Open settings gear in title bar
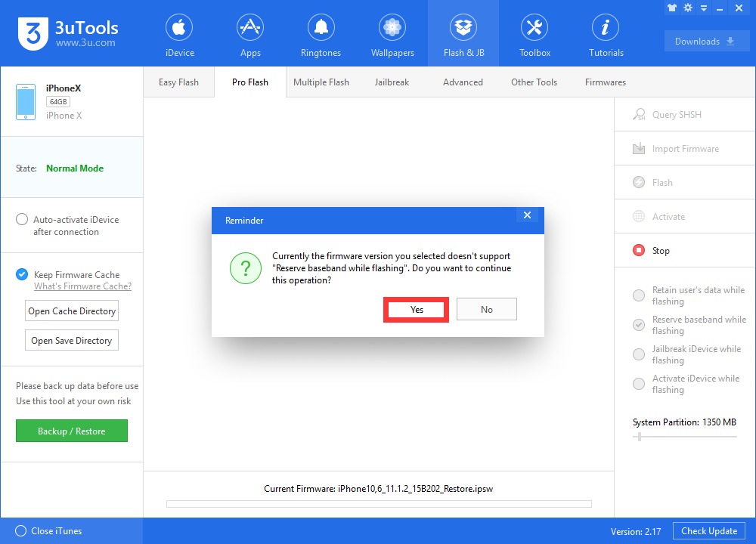Viewport: 756px width, 544px height. pos(688,8)
